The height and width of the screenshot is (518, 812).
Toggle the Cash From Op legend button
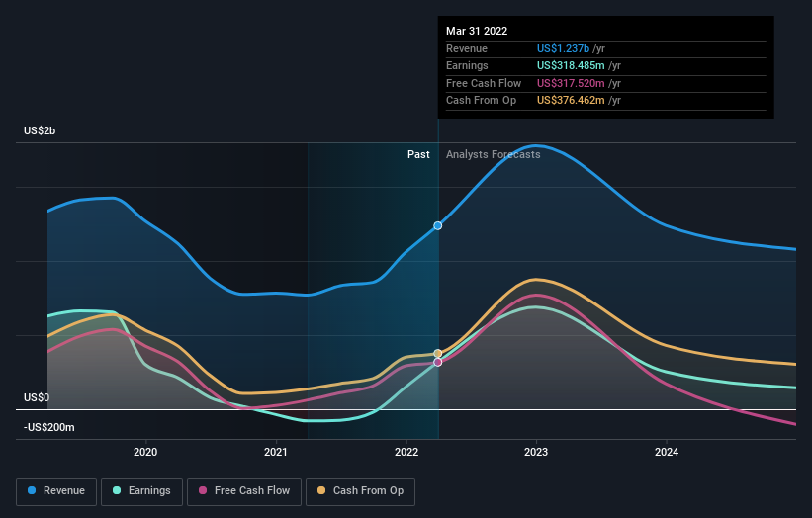point(360,491)
